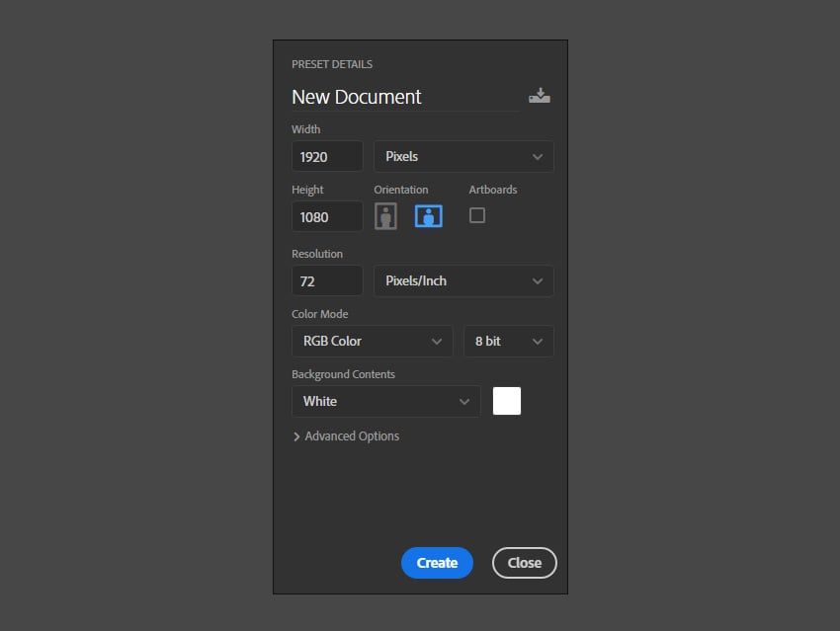Open the Color Mode dropdown showing RGB Color
This screenshot has height=631, width=840.
click(372, 341)
